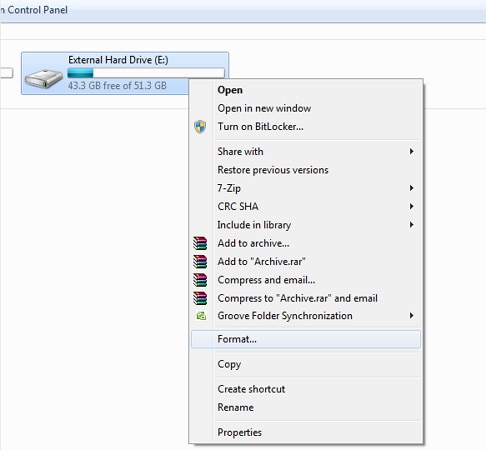Expand the Share with submenu arrow
The width and height of the screenshot is (486, 450).
point(412,151)
